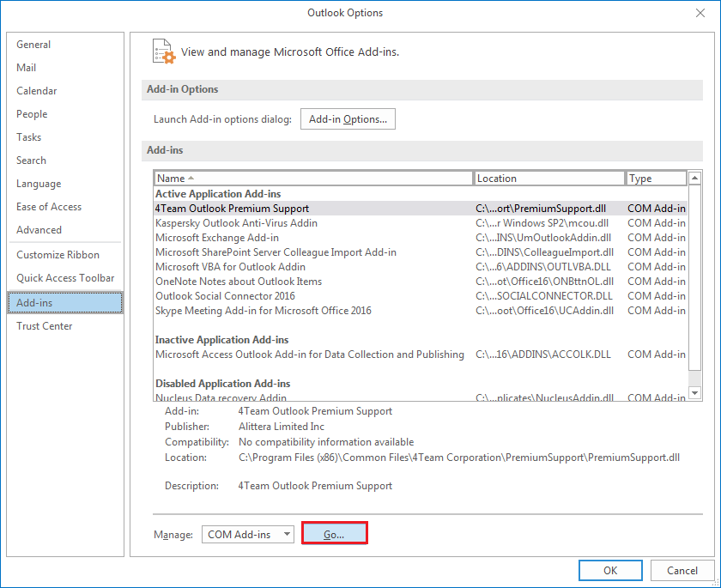Click the mcou.dll location cell
The image size is (721, 588).
[542, 223]
